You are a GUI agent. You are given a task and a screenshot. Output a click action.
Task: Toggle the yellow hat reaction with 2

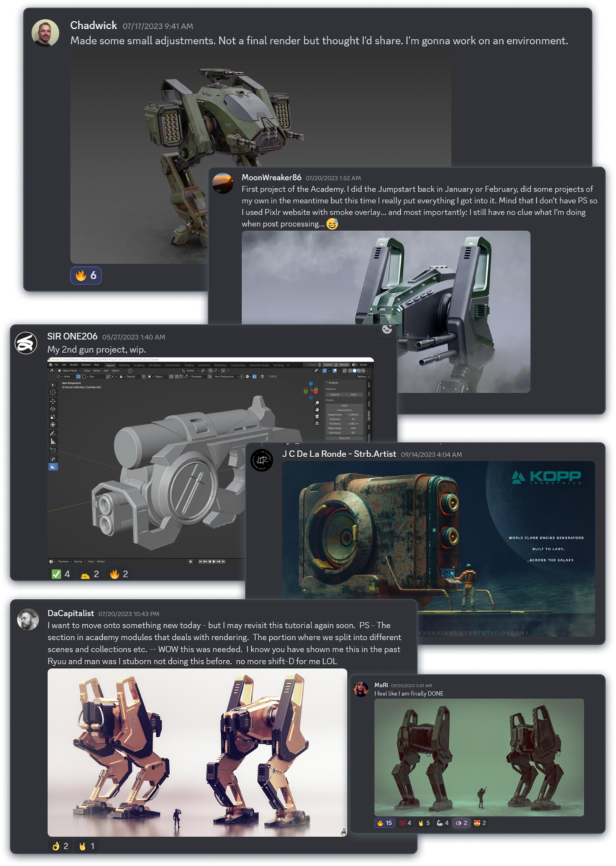[x=90, y=574]
